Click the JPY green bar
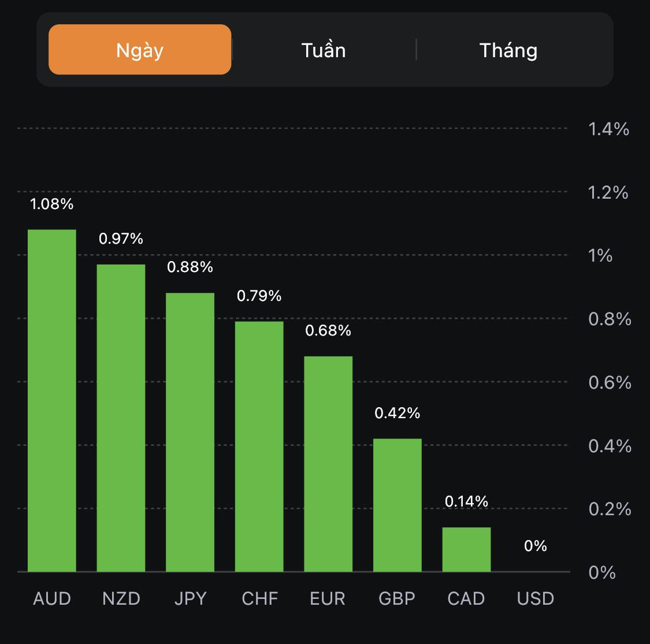 pyautogui.click(x=190, y=432)
